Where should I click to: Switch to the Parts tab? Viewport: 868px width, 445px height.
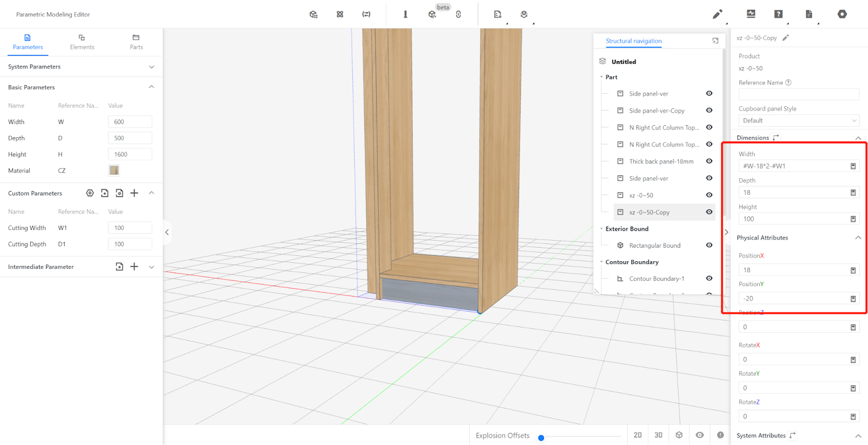click(x=136, y=42)
